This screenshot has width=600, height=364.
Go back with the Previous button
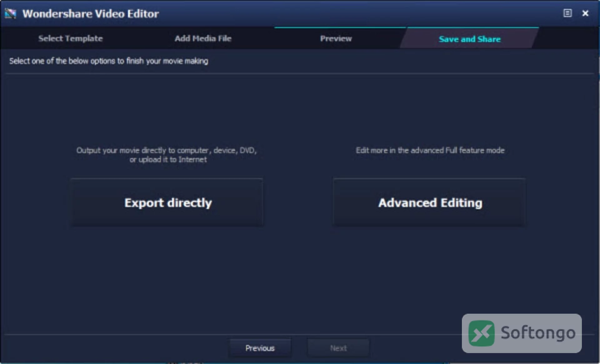260,348
